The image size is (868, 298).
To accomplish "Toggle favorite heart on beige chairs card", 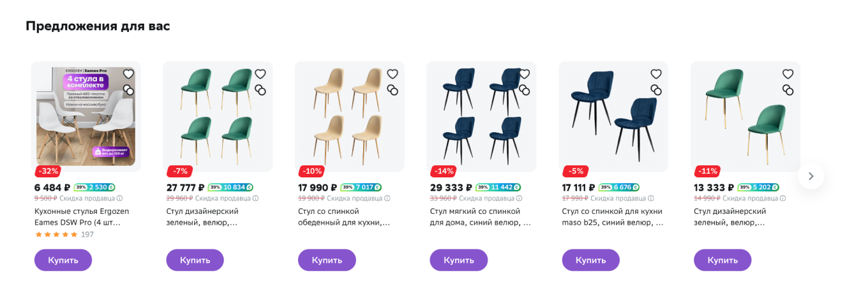I will (392, 74).
